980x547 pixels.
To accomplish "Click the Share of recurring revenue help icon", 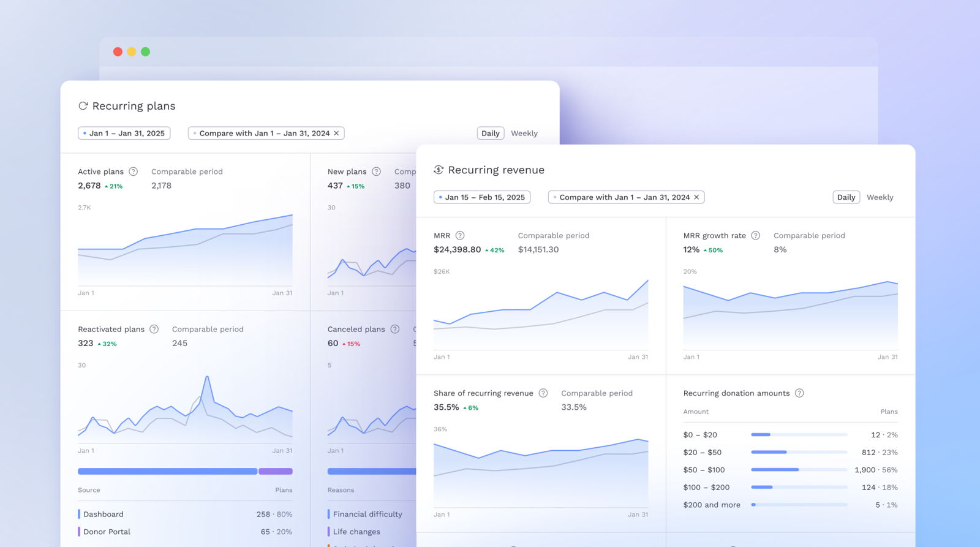I will point(543,393).
